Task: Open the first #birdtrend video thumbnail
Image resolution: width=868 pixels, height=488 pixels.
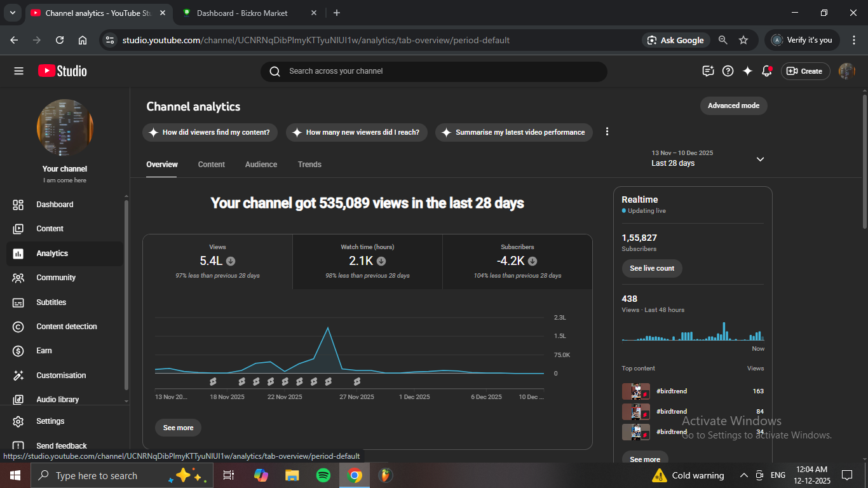Action: tap(635, 391)
